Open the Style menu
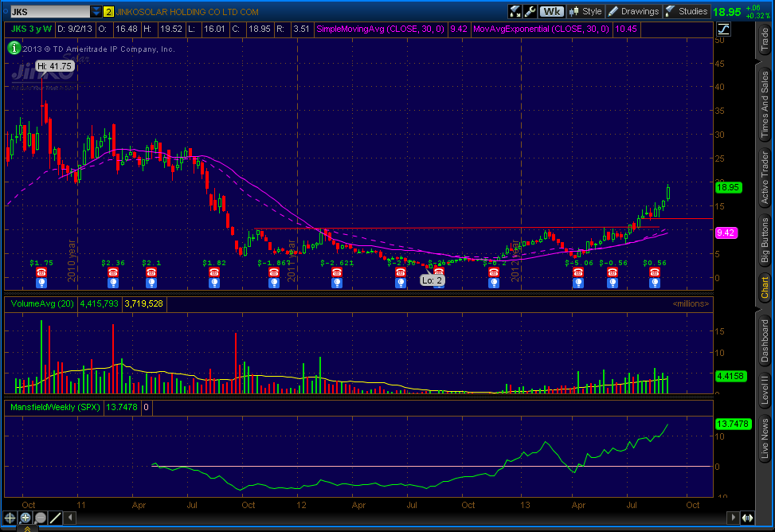The image size is (775, 532). [585, 11]
